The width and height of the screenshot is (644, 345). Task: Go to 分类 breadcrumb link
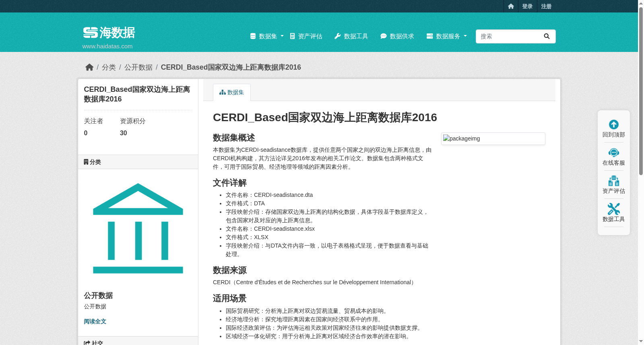(x=109, y=67)
